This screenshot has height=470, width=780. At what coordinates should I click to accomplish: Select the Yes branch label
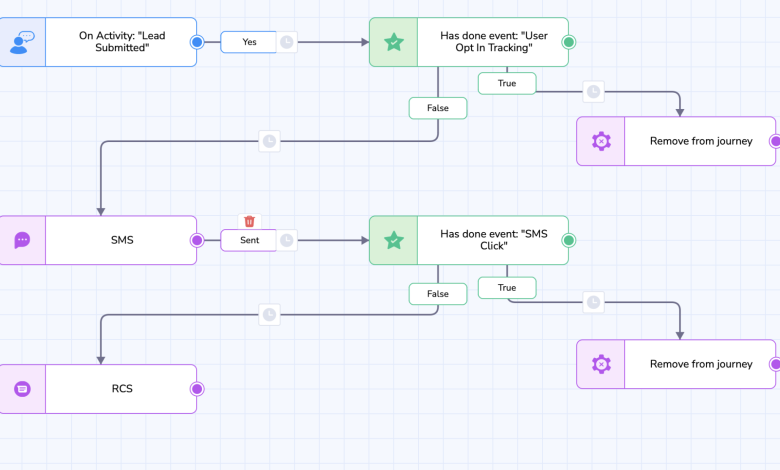249,42
